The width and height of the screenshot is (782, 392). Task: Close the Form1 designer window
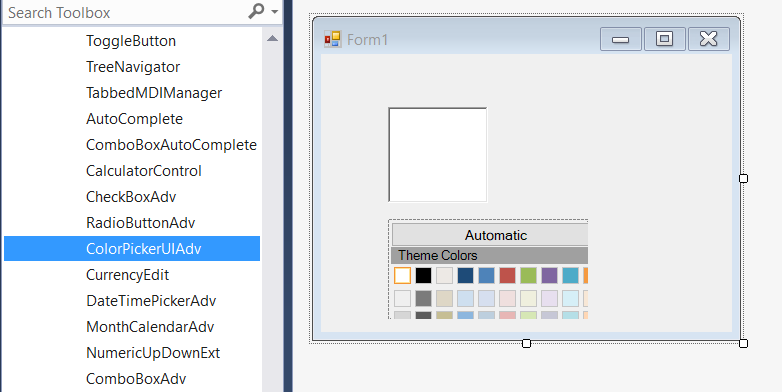pos(709,39)
